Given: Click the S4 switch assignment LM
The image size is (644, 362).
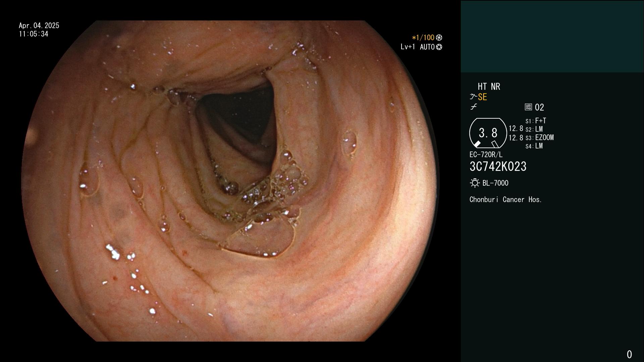Looking at the screenshot, I should tap(539, 146).
